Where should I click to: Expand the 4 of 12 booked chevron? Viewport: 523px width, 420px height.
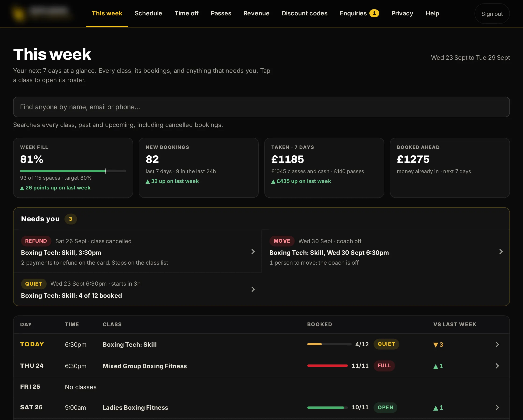click(x=253, y=289)
